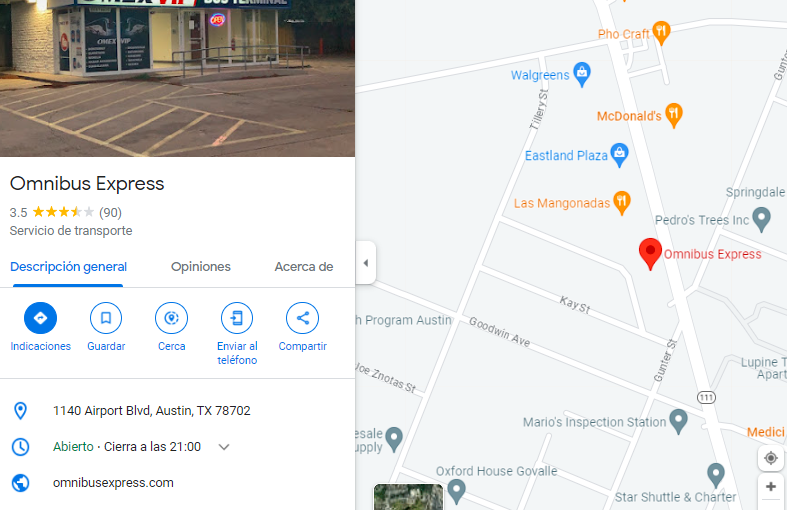This screenshot has height=510, width=787.
Task: Open the review count (90) link
Action: 110,212
